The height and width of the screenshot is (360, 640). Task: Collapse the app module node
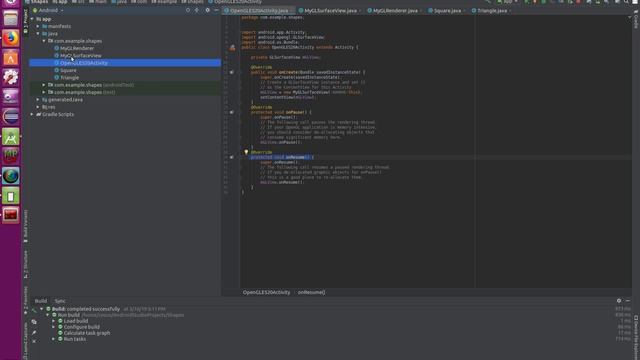[x=32, y=19]
